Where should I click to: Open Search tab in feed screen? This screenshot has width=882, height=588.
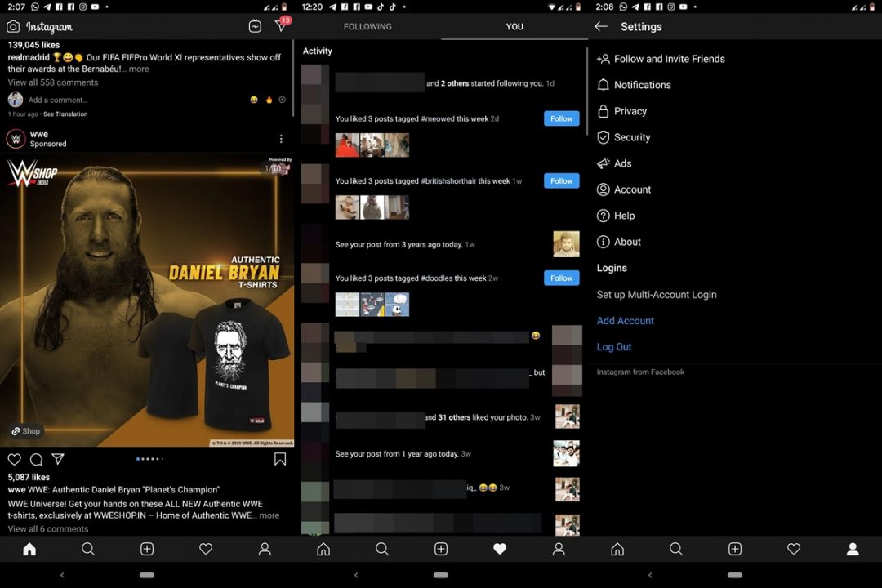88,549
